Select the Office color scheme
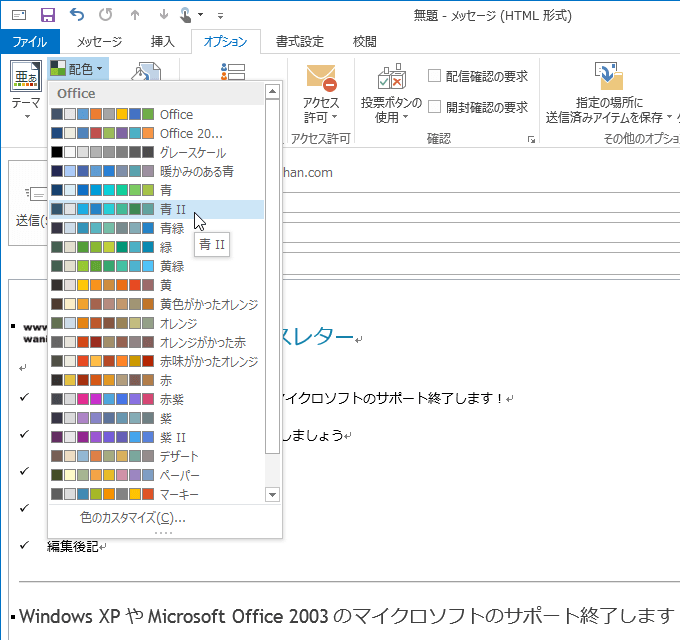 [157, 114]
